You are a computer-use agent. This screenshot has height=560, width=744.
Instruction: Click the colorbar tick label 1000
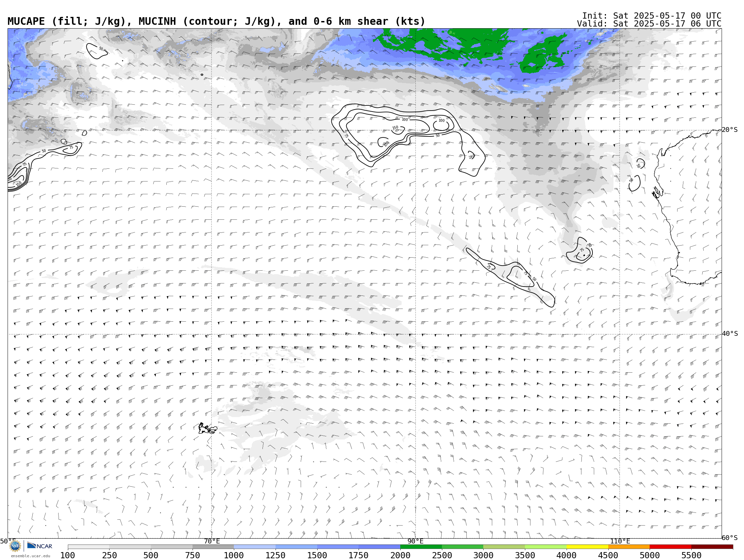coord(234,555)
